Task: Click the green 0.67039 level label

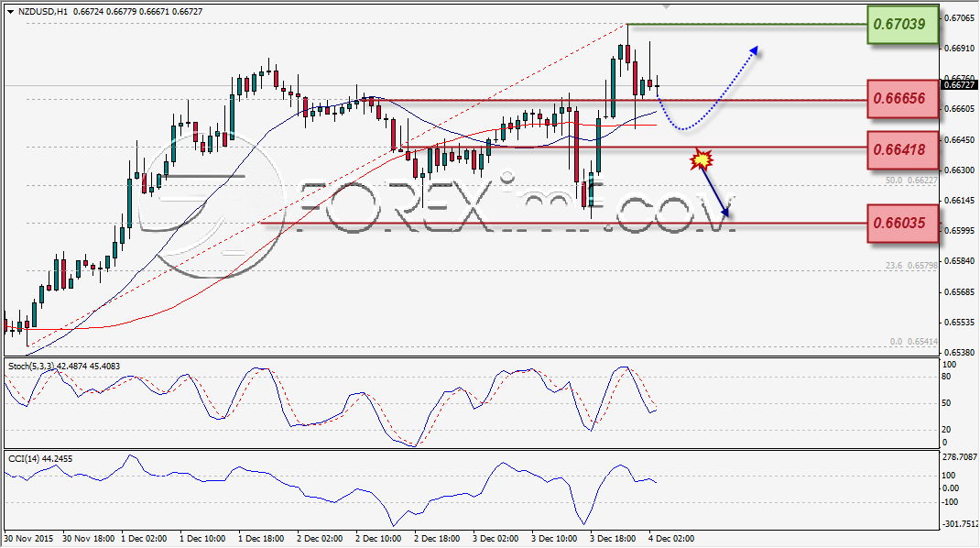Action: 902,25
